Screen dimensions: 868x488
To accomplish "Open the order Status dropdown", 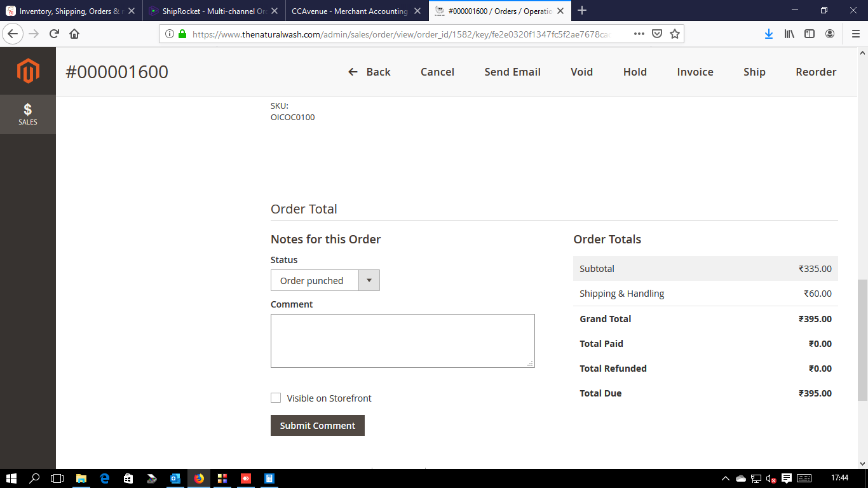I will 325,280.
